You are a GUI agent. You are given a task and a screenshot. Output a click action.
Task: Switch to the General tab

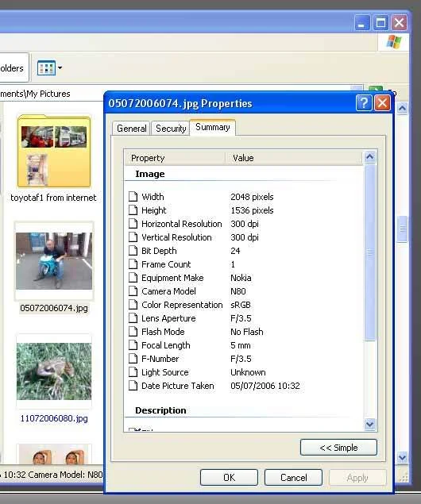[132, 129]
